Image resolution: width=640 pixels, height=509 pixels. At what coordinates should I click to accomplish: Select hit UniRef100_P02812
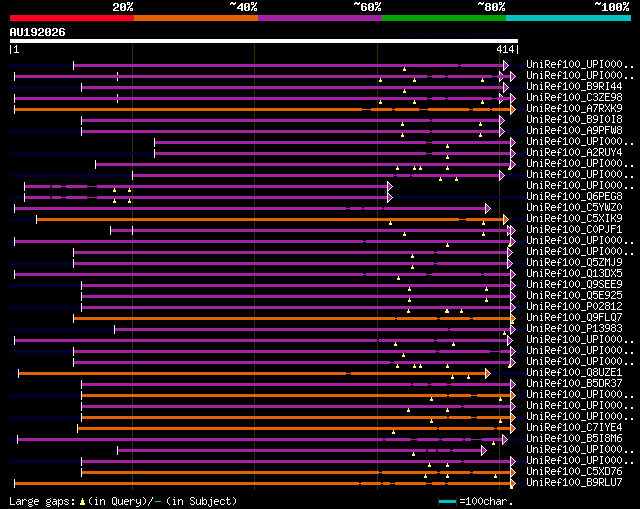point(574,307)
